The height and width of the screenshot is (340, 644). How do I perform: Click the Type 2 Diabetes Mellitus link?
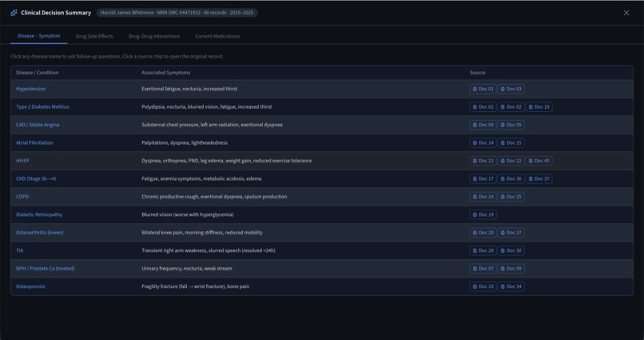coord(42,107)
